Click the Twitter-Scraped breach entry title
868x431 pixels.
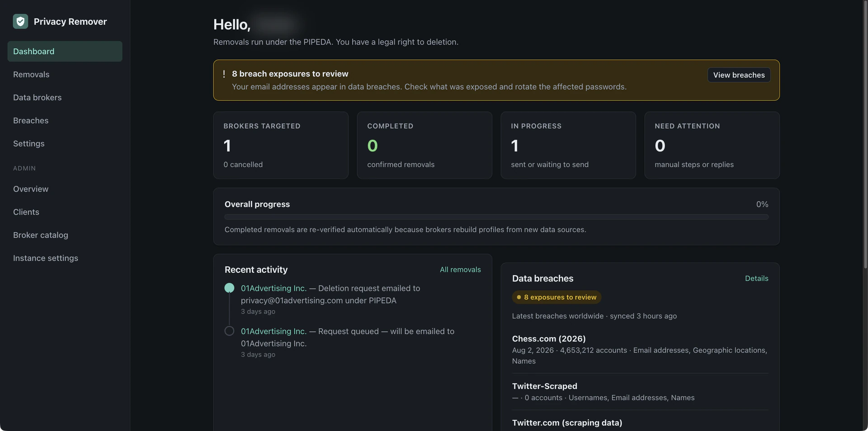[545, 386]
